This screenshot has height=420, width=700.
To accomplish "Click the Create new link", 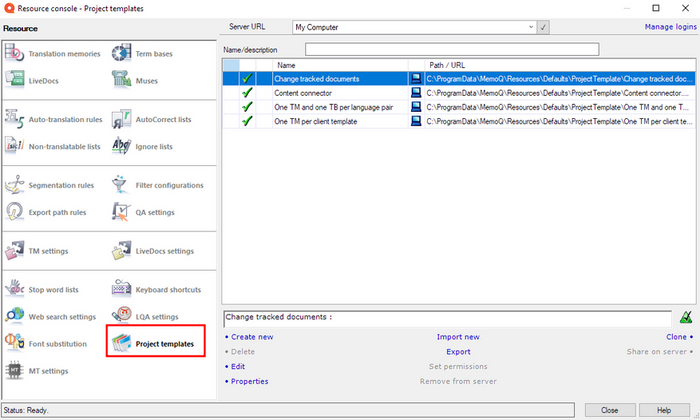I will pyautogui.click(x=252, y=337).
